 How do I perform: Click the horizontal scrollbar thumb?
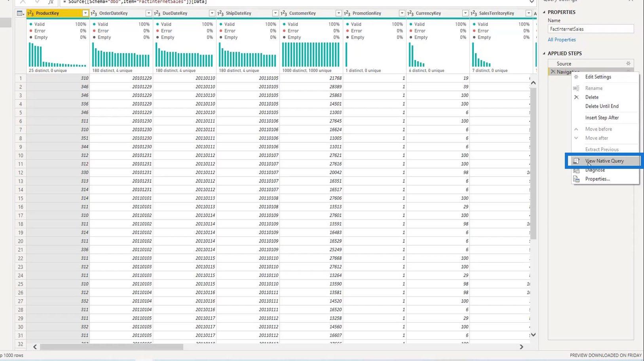click(x=112, y=347)
